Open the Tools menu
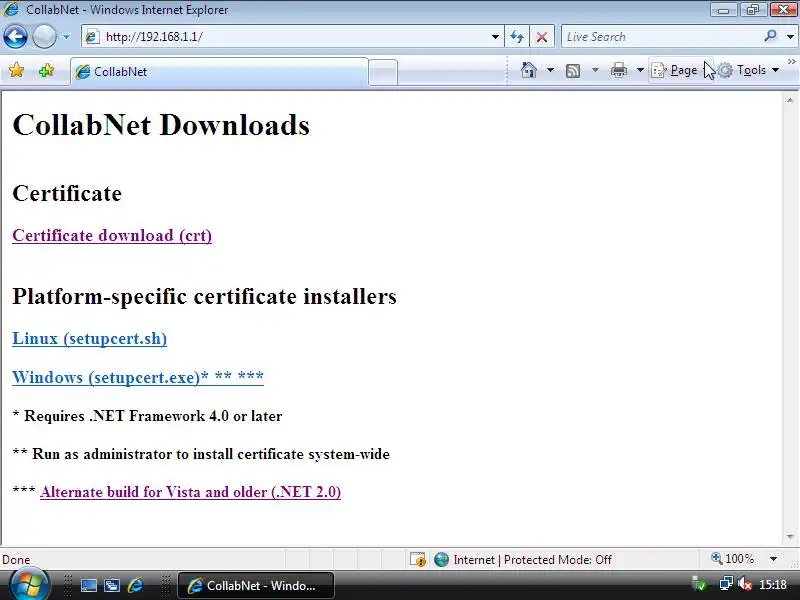Image resolution: width=800 pixels, height=600 pixels. (749, 70)
